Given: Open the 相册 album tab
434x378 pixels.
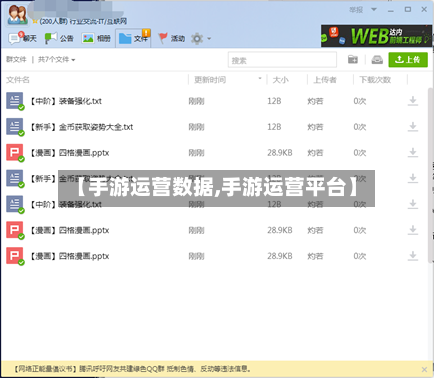Looking at the screenshot, I should point(96,38).
